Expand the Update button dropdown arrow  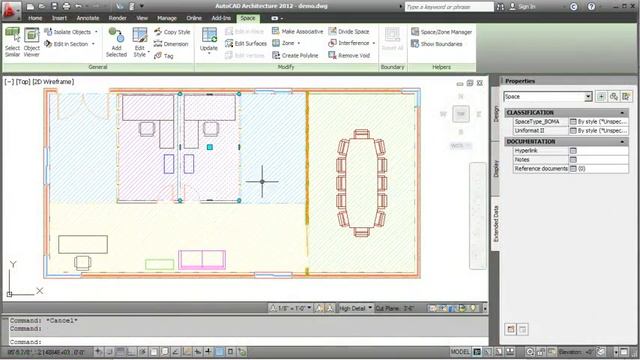click(x=209, y=53)
